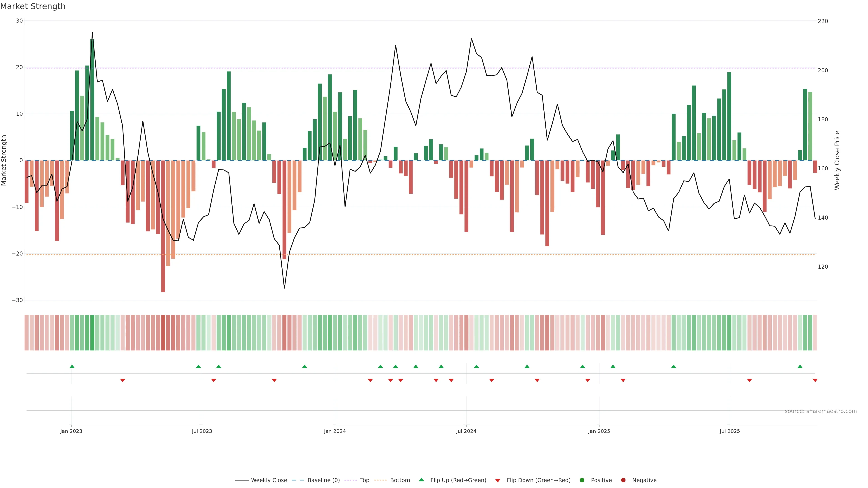Click the last red flip-down marker at far right

pos(815,380)
